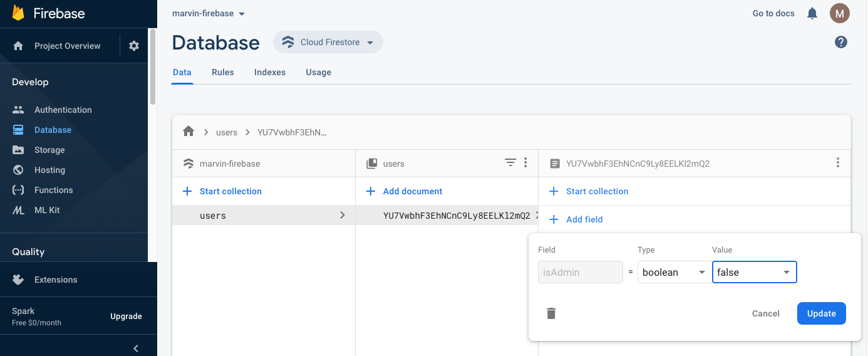The image size is (868, 356).
Task: Collapse the sidebar with bottom chevron
Action: (136, 348)
